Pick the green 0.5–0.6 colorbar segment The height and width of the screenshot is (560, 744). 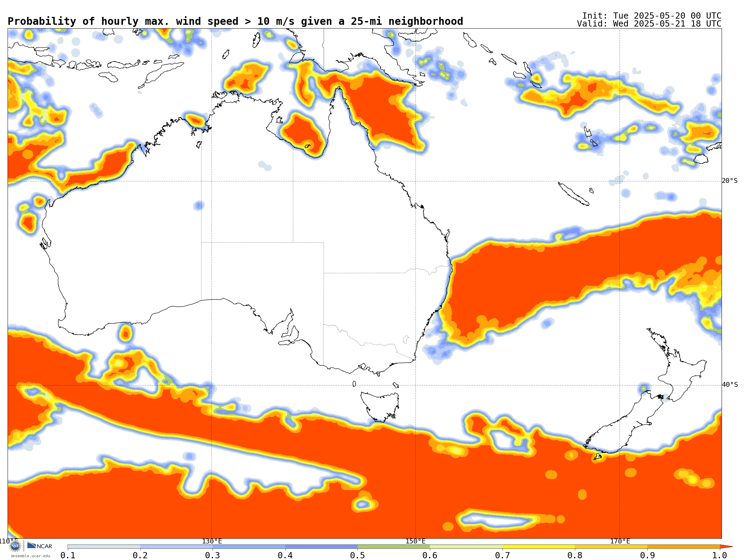click(394, 547)
